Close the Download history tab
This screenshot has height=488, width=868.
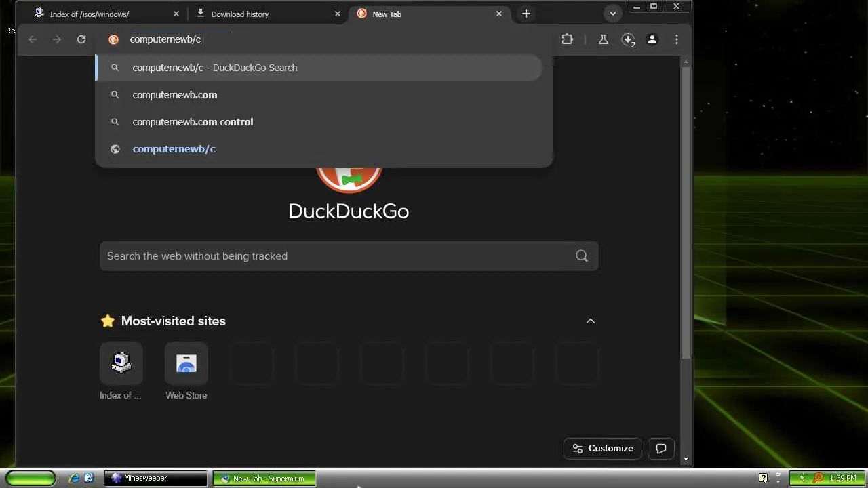(x=338, y=14)
